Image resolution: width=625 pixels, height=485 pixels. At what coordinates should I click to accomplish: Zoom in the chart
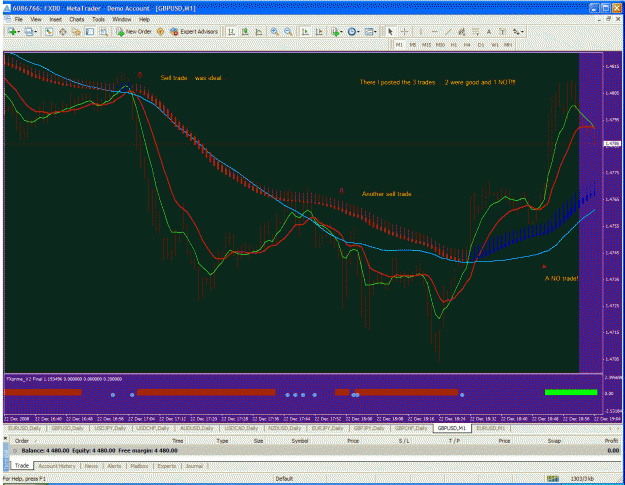click(274, 32)
